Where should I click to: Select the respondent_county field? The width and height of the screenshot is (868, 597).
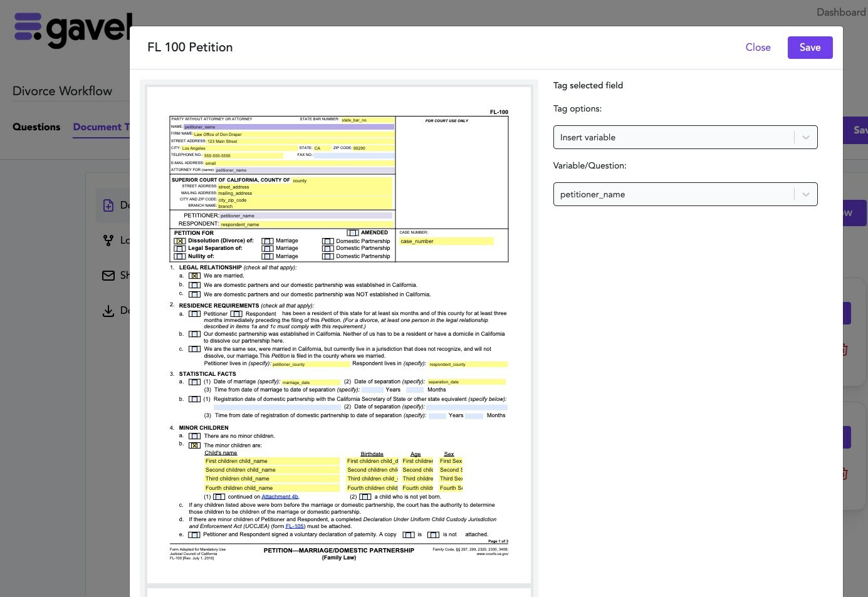[468, 364]
